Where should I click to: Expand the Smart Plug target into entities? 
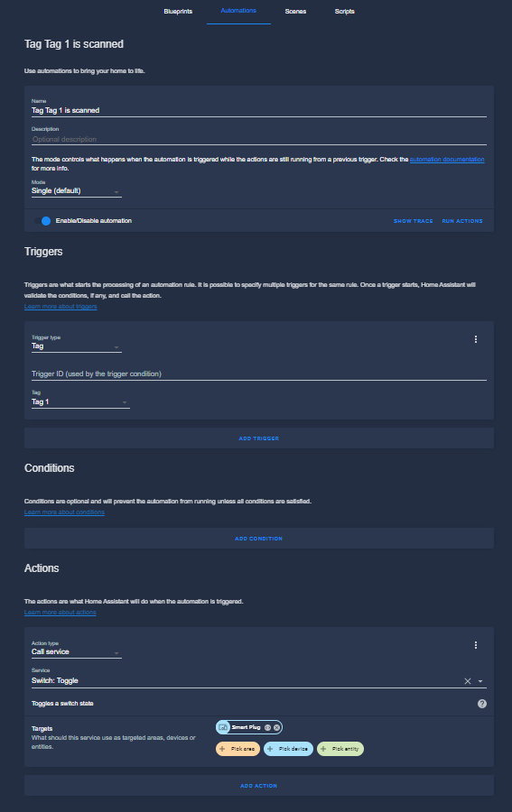tap(267, 727)
